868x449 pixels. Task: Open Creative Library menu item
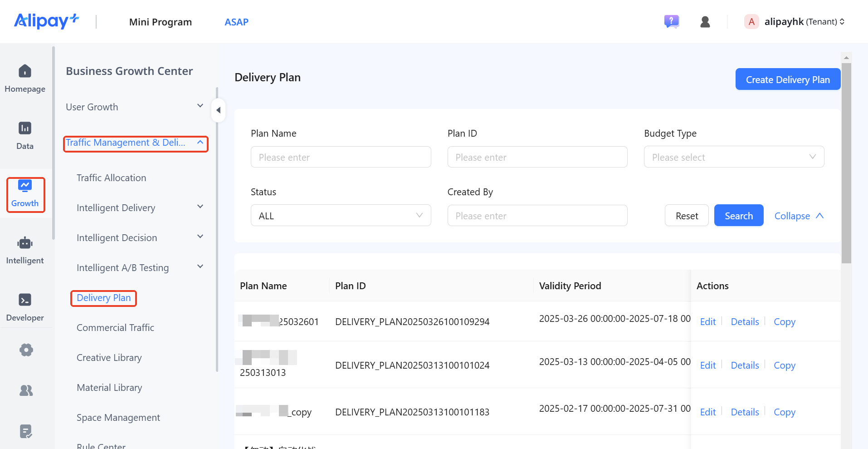pos(109,357)
